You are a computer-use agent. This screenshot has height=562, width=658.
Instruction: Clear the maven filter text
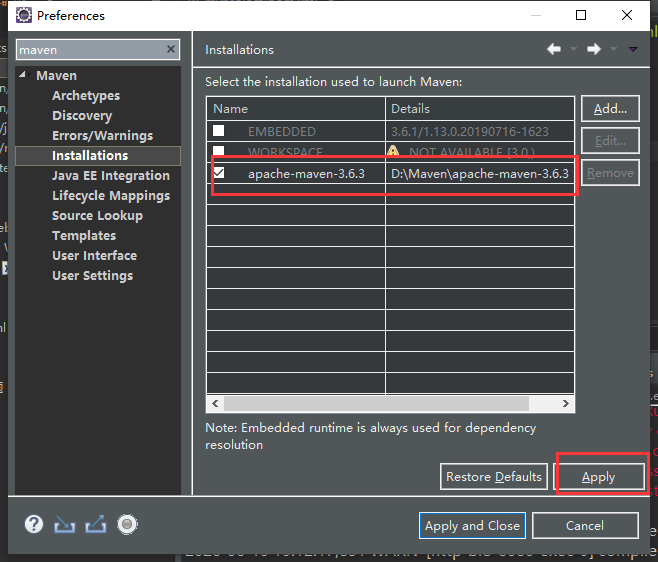171,49
